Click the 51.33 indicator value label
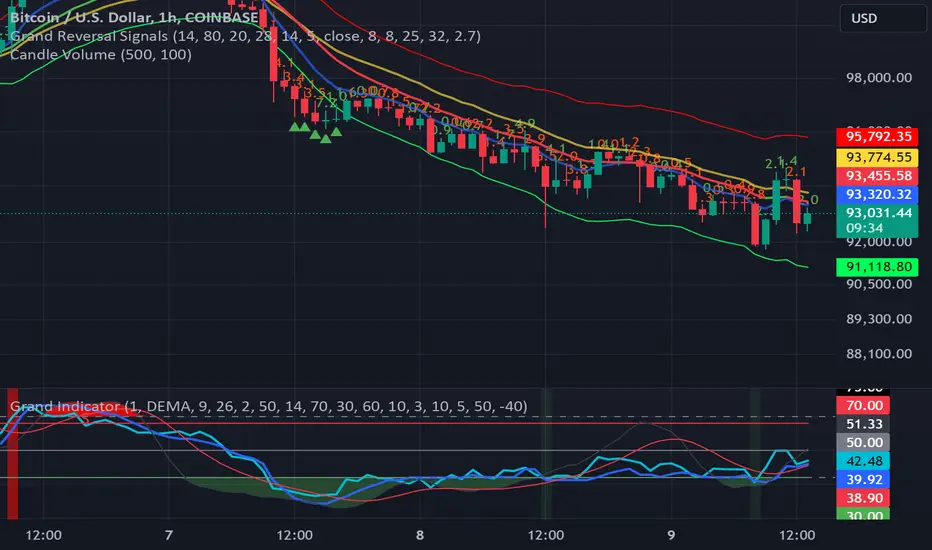The image size is (932, 550). pyautogui.click(x=863, y=424)
